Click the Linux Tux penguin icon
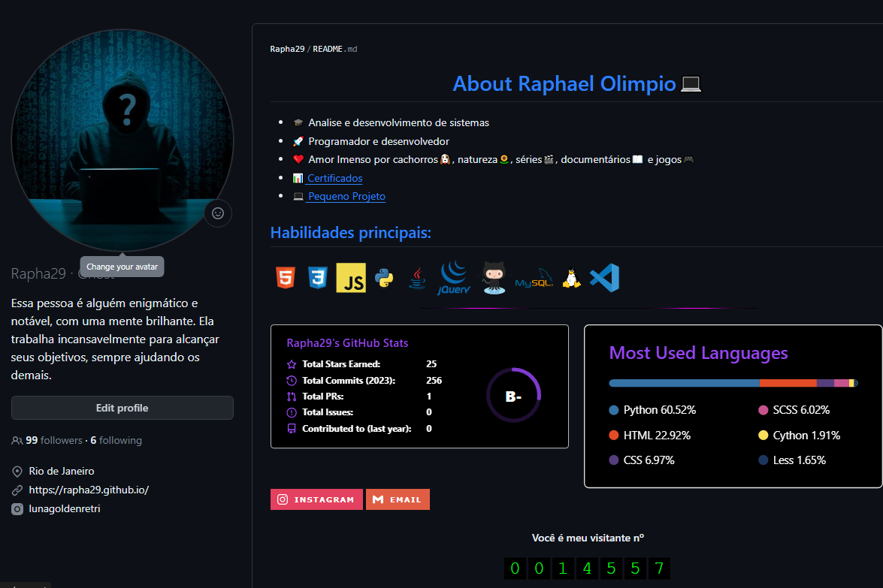 [x=571, y=279]
